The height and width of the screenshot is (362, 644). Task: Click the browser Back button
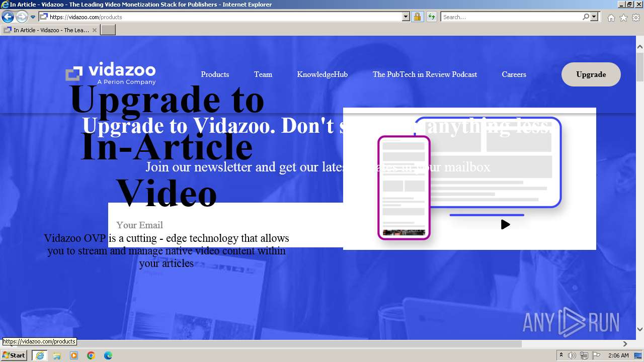(8, 17)
